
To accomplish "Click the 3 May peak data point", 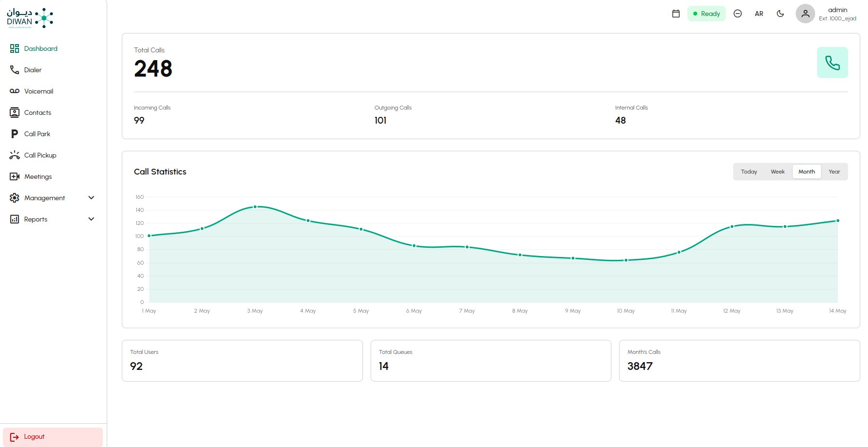I will [x=255, y=207].
